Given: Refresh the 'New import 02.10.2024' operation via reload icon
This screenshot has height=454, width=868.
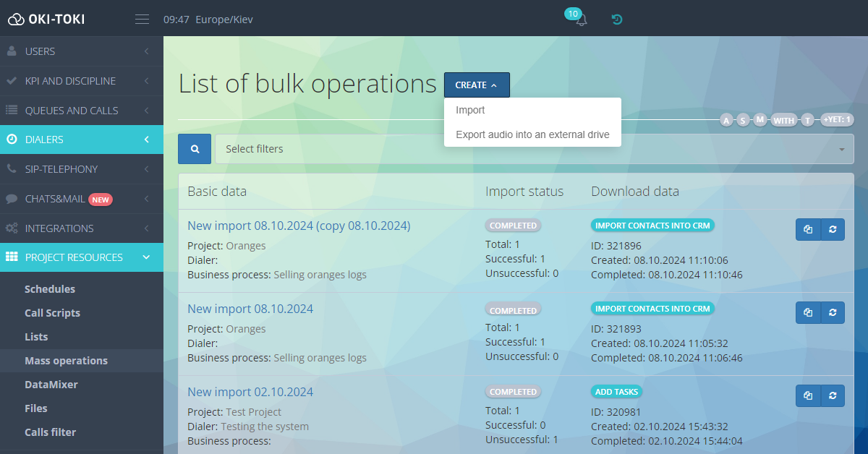Looking at the screenshot, I should click(x=833, y=395).
